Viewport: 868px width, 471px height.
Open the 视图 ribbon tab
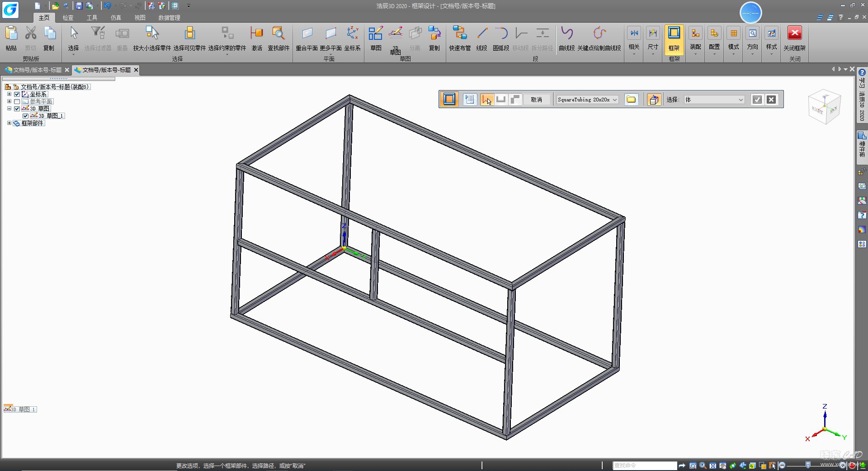tap(140, 18)
